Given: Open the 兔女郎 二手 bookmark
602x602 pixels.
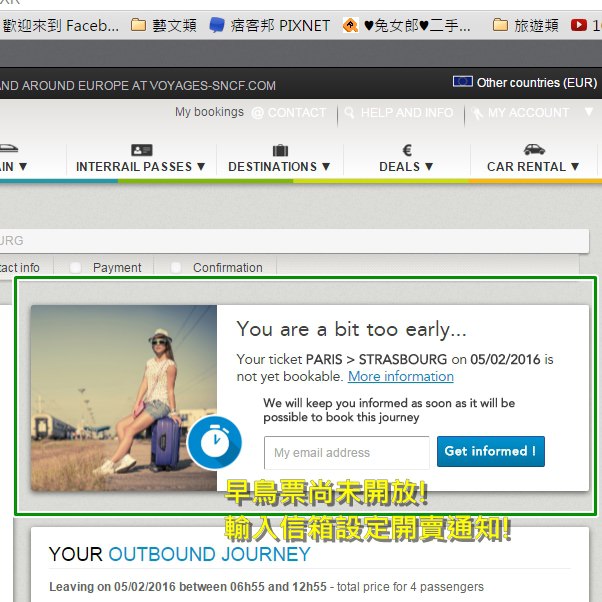Looking at the screenshot, I should [406, 26].
